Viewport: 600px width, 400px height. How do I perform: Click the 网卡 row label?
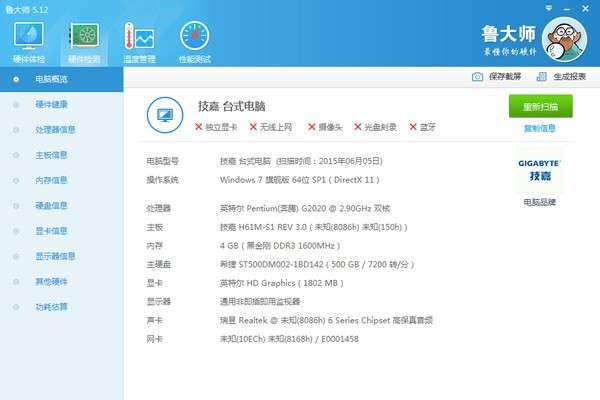pos(155,339)
